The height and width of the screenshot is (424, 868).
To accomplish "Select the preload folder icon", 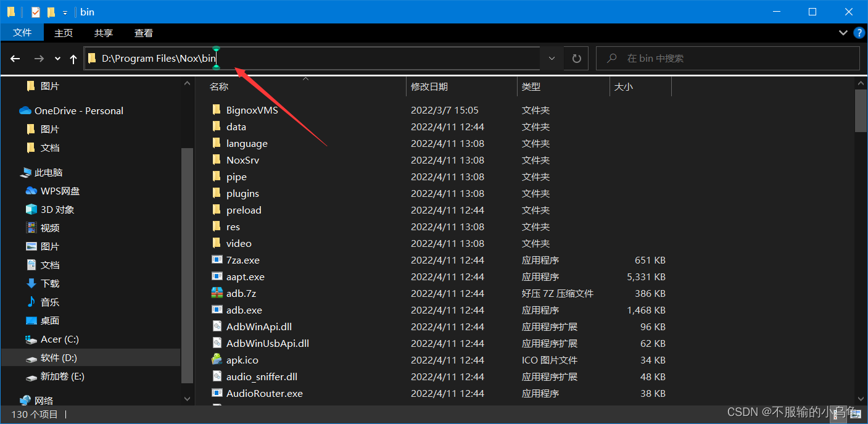I will 217,210.
